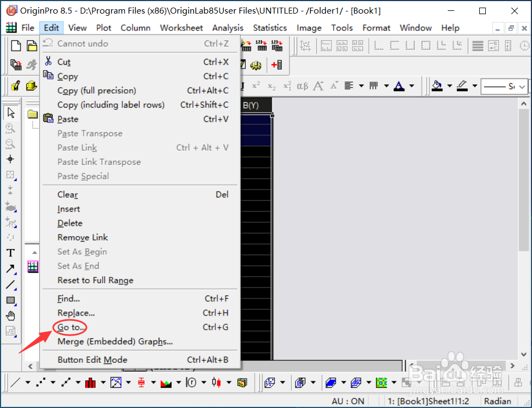Click the 3D scatter plot icon
Viewport: 532px width, 408px height.
coord(270,382)
